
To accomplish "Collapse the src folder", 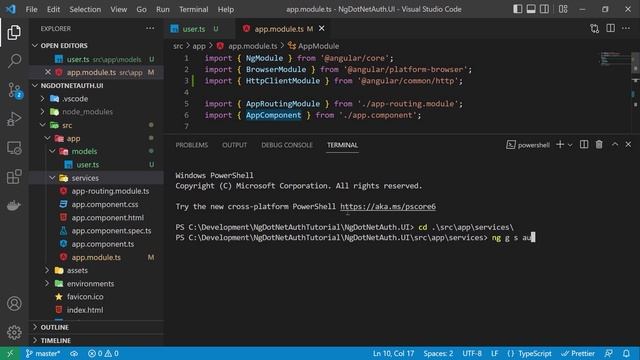I will (42, 125).
